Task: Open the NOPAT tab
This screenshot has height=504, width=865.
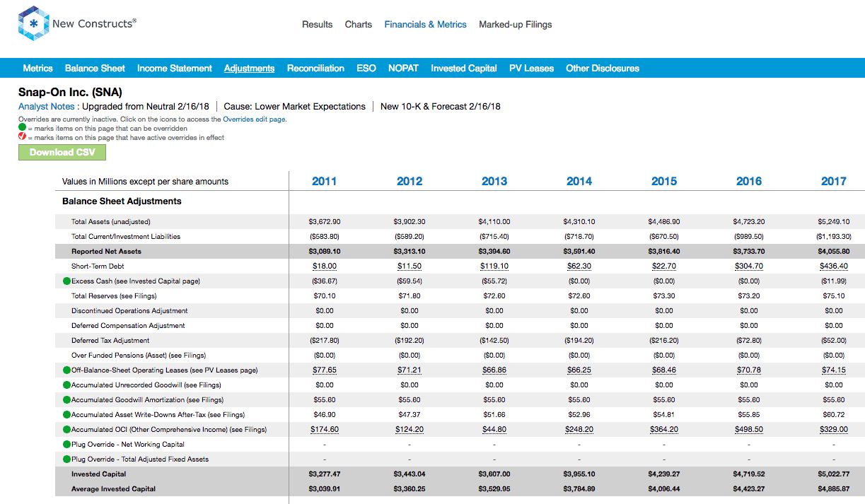Action: tap(403, 69)
